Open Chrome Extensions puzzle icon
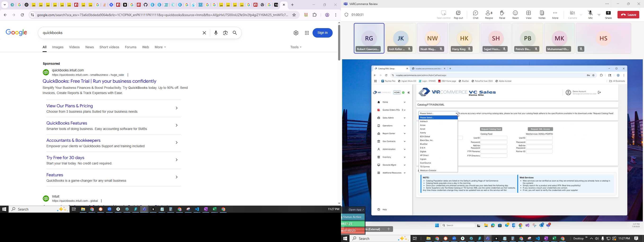 tap(315, 15)
